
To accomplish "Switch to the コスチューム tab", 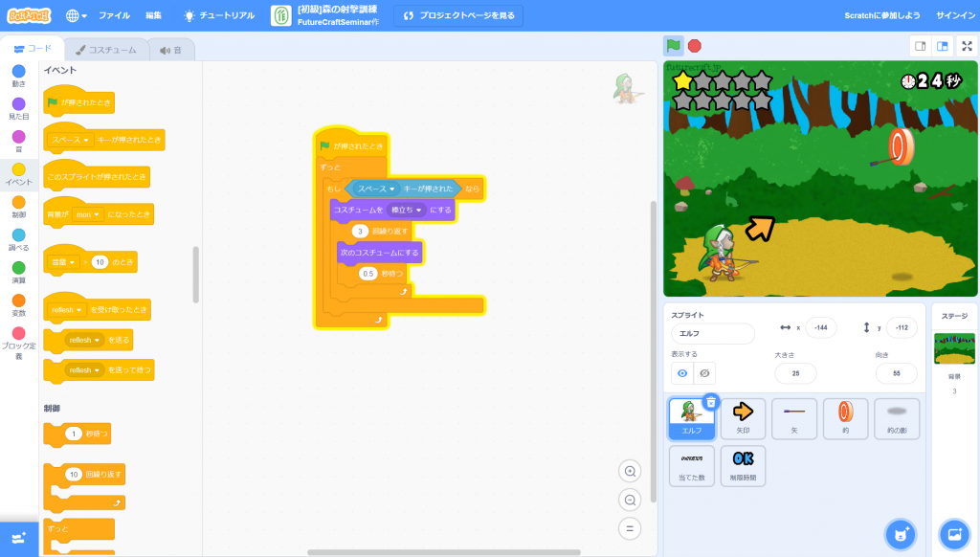I will click(105, 50).
